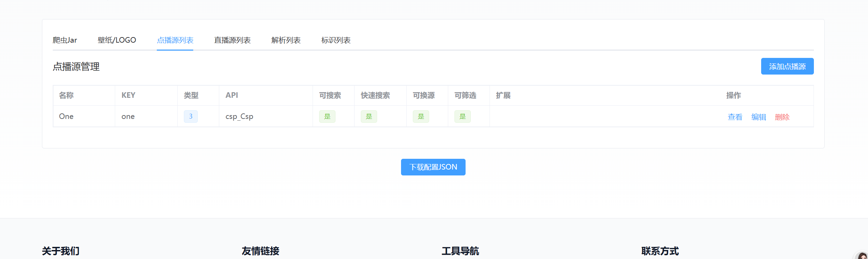The image size is (868, 259).
Task: Open the 壁纸/LOGO tab
Action: (117, 40)
